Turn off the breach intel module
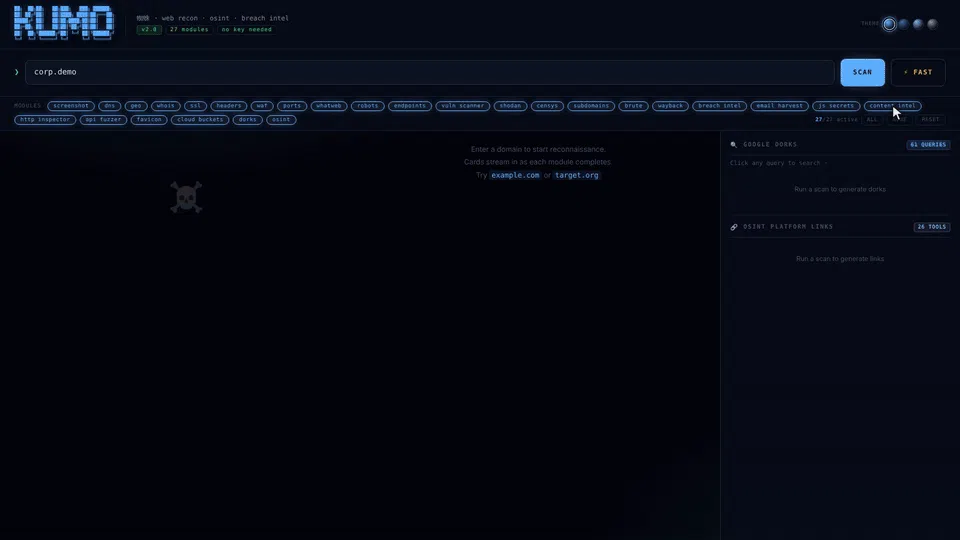Viewport: 960px width, 540px height. [719, 106]
